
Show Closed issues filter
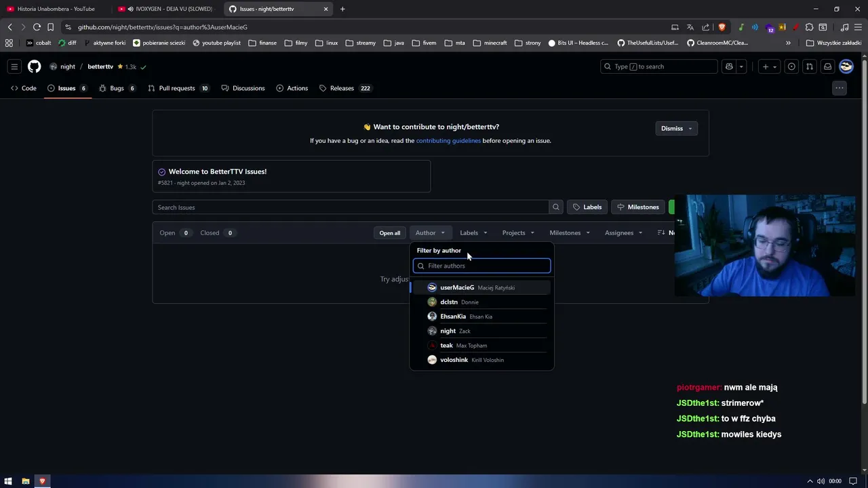pos(217,232)
